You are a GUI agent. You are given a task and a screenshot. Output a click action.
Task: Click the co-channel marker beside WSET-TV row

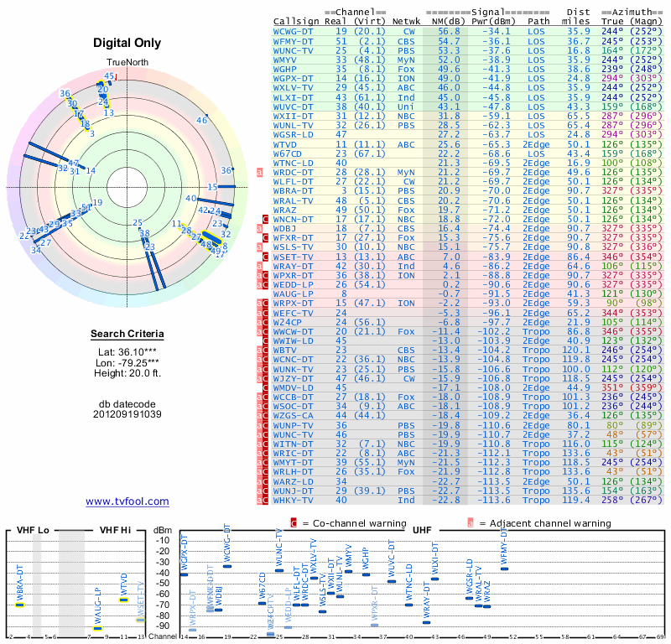click(x=265, y=257)
